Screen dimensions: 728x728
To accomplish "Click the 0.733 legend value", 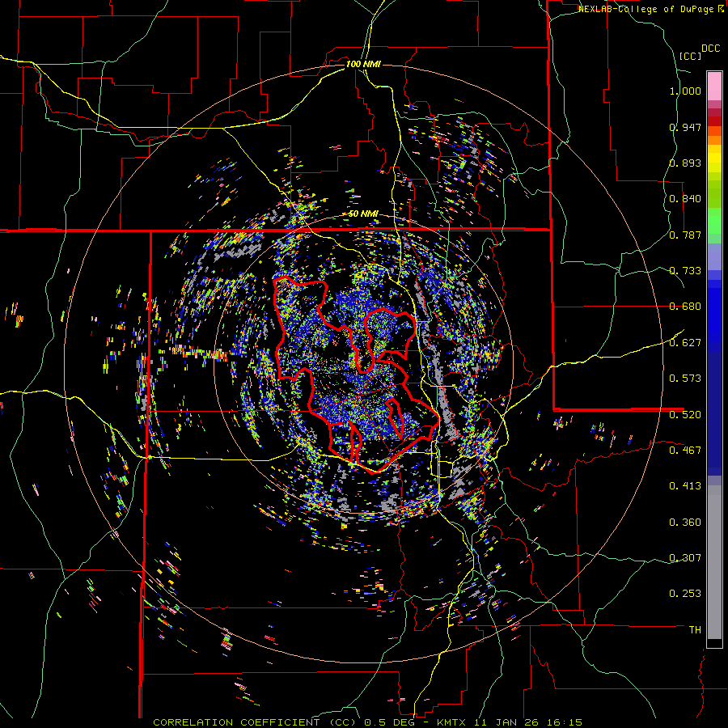I will [685, 271].
